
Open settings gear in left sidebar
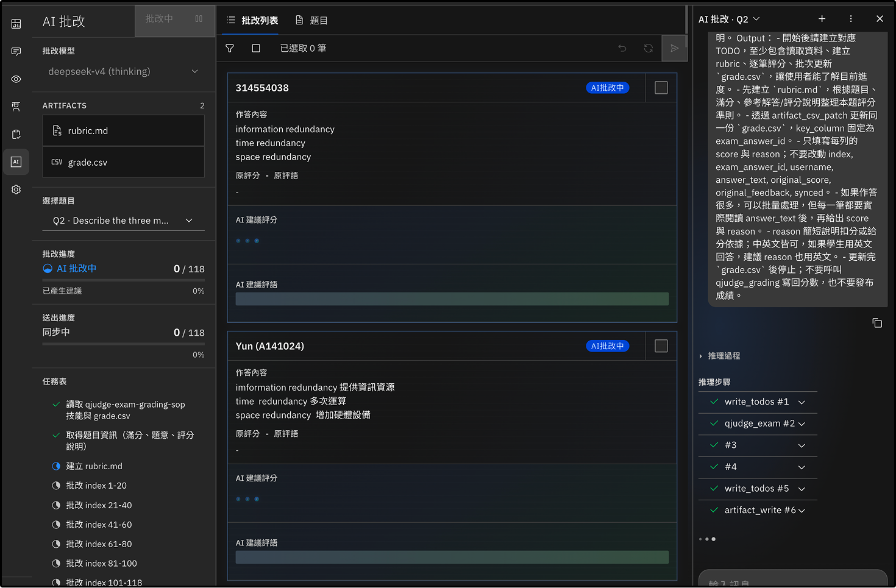[x=16, y=190]
